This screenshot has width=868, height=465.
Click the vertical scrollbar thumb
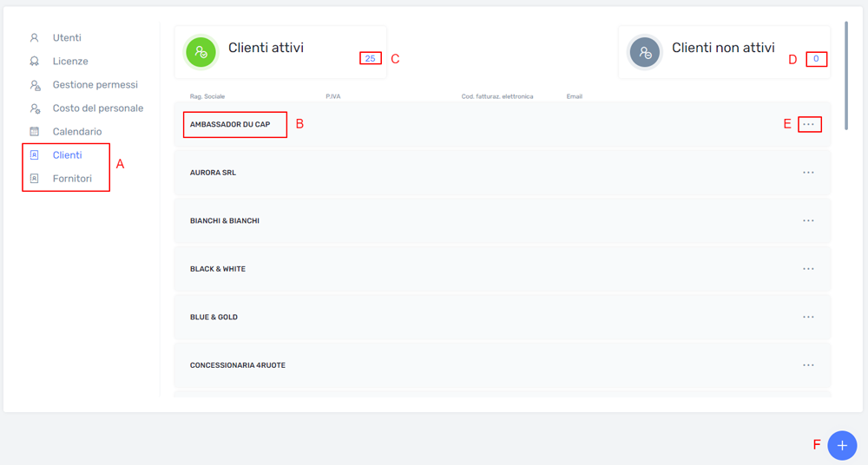pyautogui.click(x=845, y=75)
